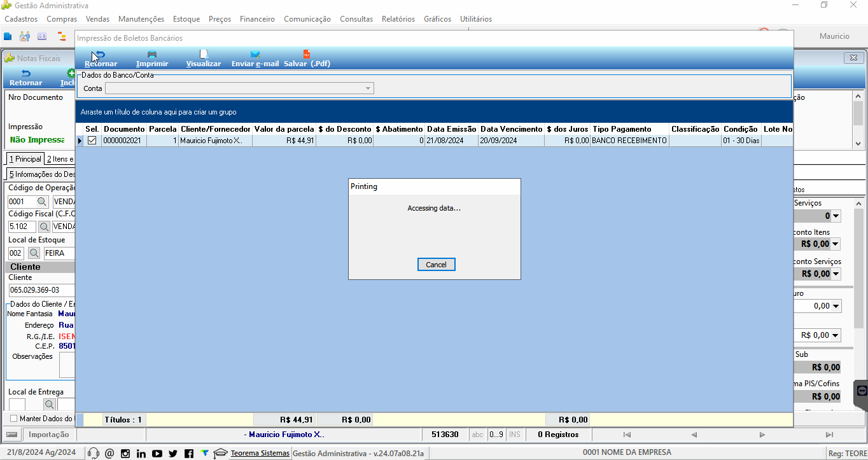Expand the Desconto Itens R$ 0,00 dropdown
Screen dimensions: 868x460
[x=836, y=244]
